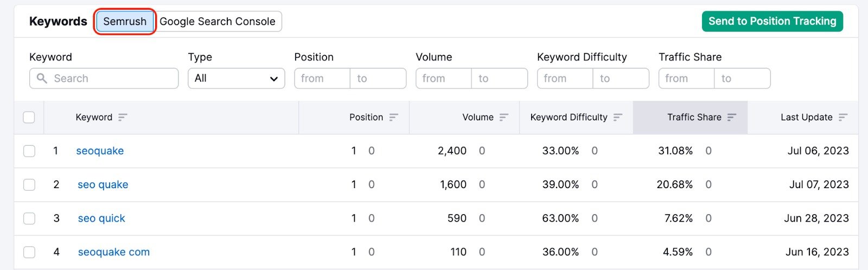Viewport: 868px width, 270px height.
Task: Open the seo quick keyword link
Action: click(x=101, y=218)
